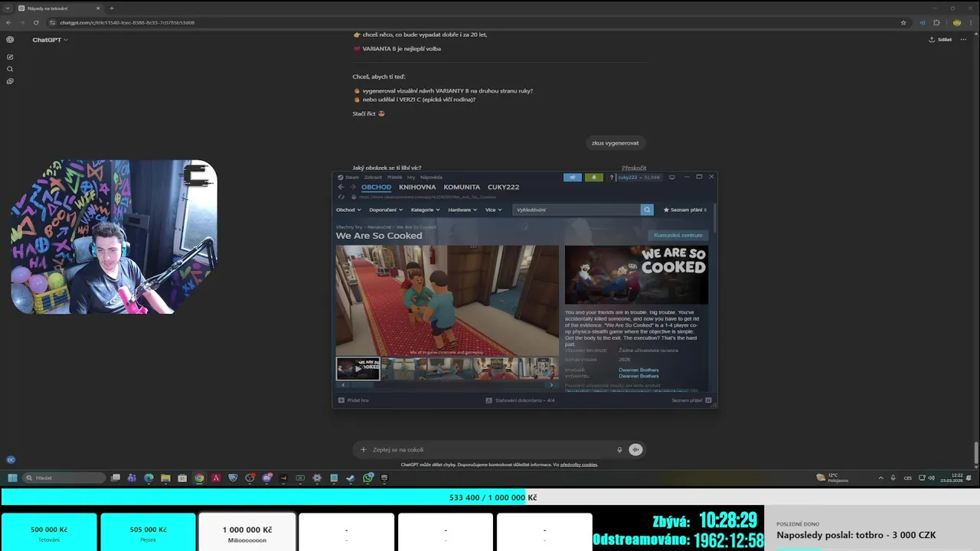The width and height of the screenshot is (980, 551).
Task: Go back in Steam navigation
Action: 341,187
